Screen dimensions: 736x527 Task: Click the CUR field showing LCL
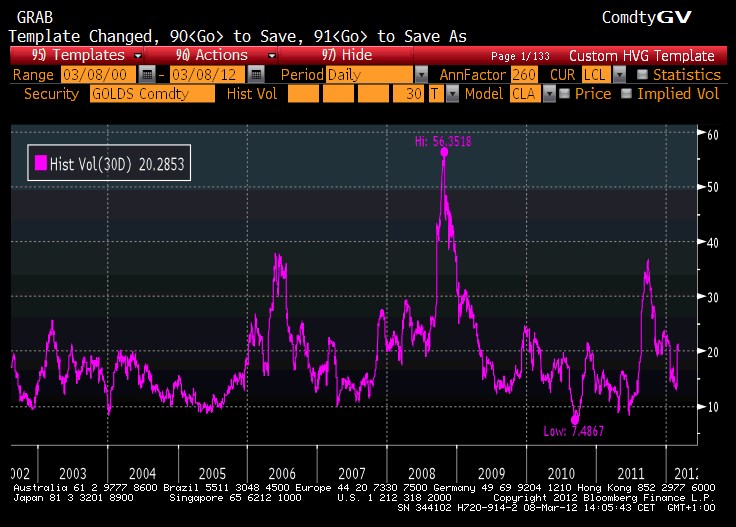[597, 75]
